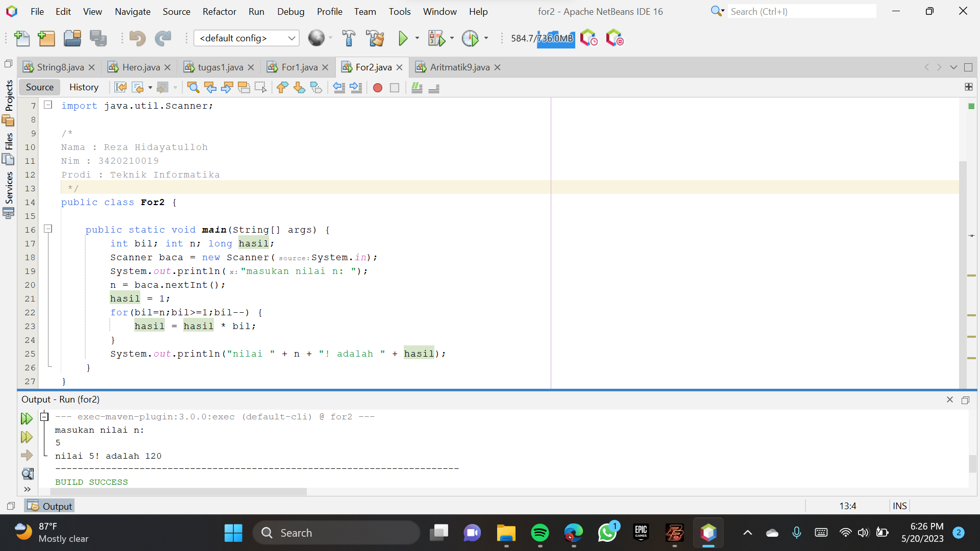Click the Output button in bottom bar
This screenshot has width=980, height=551.
point(50,506)
